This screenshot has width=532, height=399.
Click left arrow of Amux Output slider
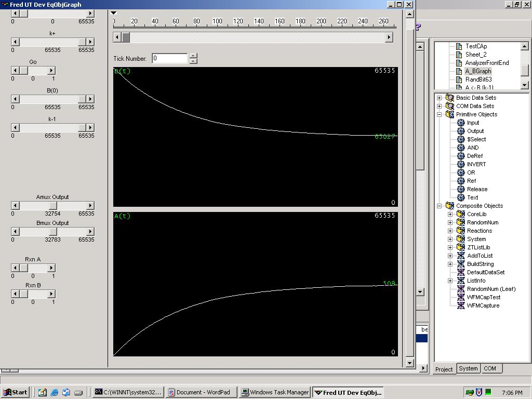pos(15,205)
